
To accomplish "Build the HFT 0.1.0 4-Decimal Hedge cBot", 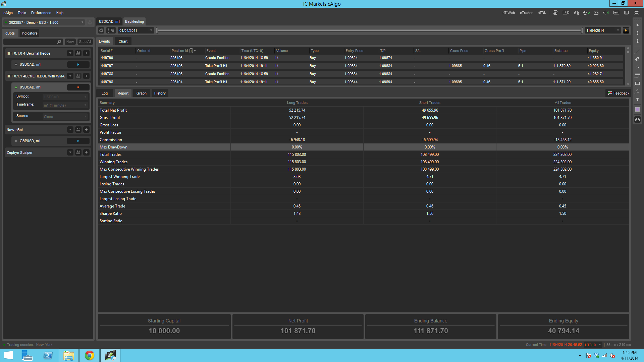I will coord(78,53).
